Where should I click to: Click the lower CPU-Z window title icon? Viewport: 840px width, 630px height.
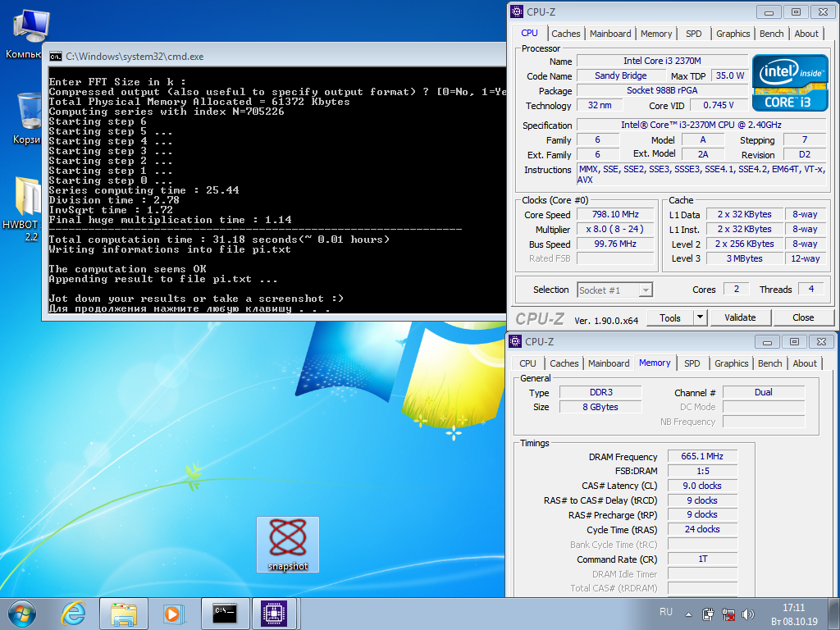(x=515, y=341)
